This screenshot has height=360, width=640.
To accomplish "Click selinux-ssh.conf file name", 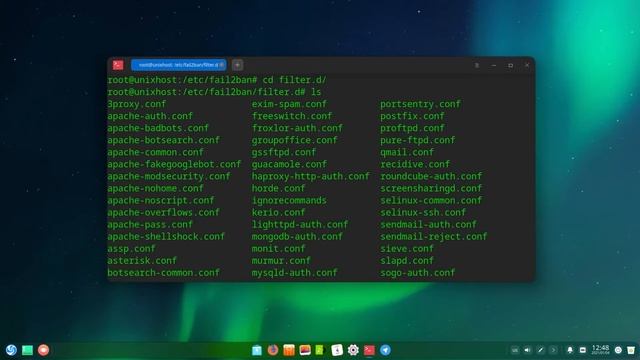I will (x=423, y=213).
